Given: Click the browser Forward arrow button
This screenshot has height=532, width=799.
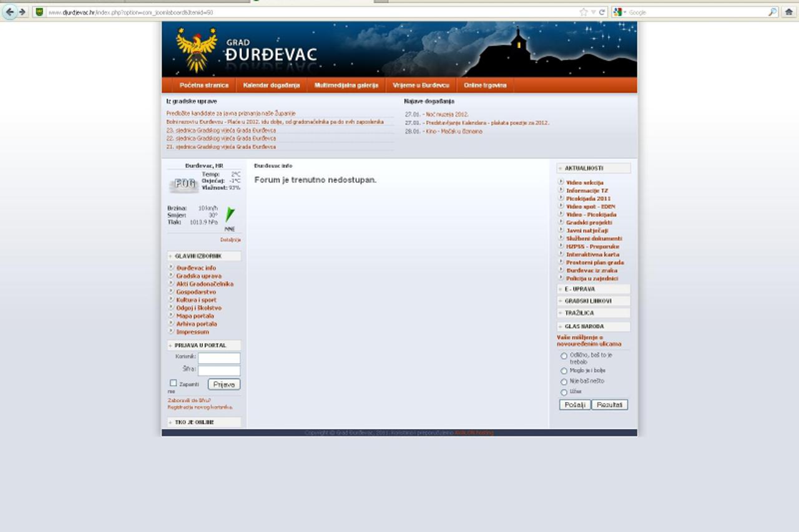Looking at the screenshot, I should pos(22,12).
